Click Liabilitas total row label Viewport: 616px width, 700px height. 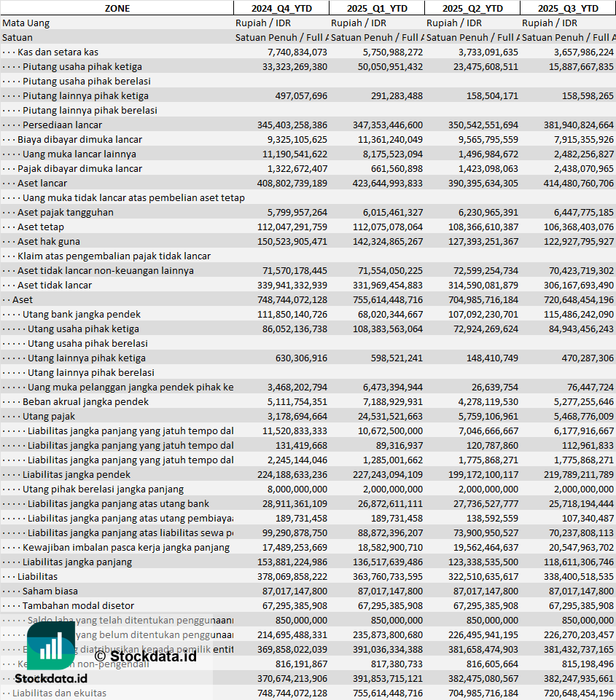tap(37, 577)
